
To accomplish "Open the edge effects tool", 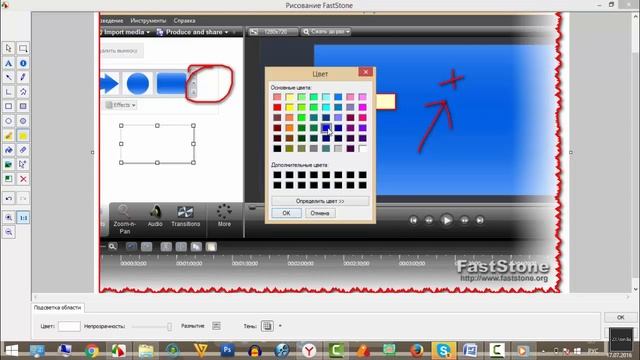I will pyautogui.click(x=9, y=179).
